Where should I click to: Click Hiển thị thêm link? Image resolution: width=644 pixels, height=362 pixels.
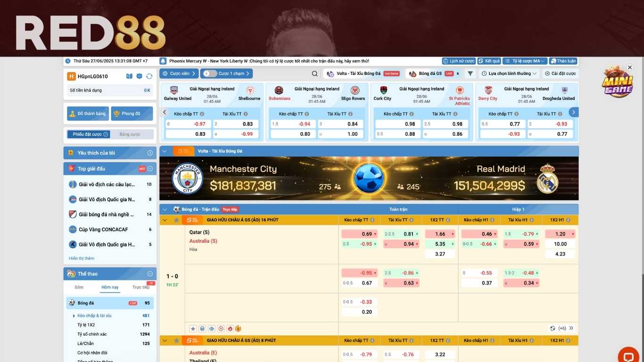click(x=82, y=258)
